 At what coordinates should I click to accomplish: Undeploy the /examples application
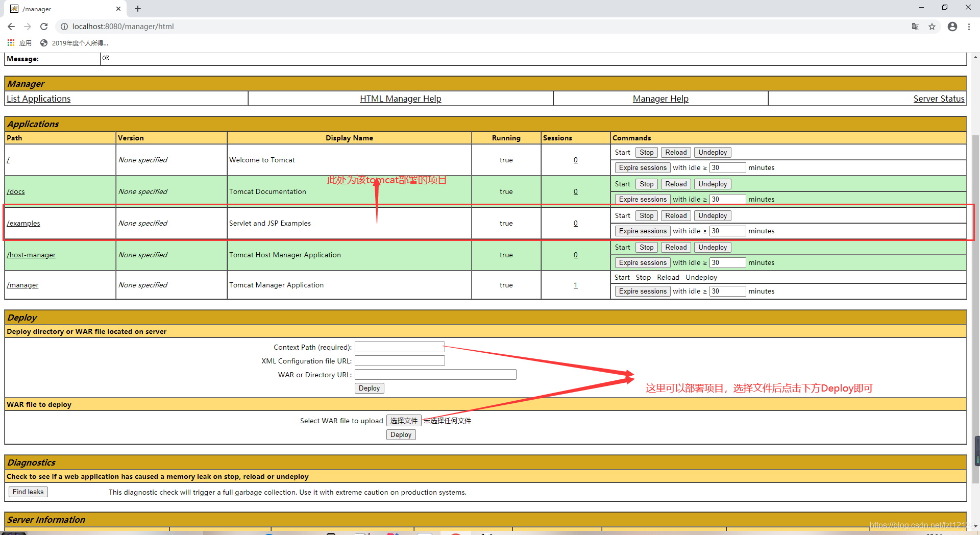(x=713, y=215)
